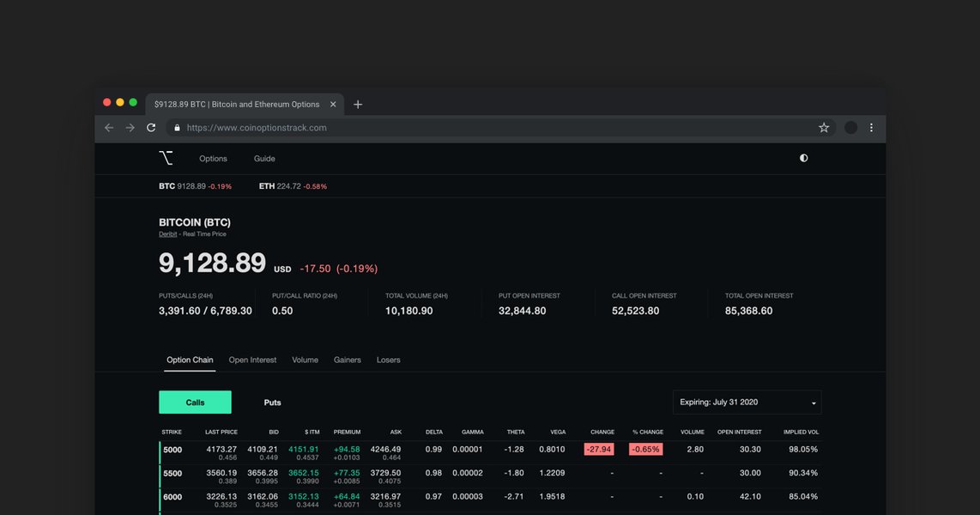The height and width of the screenshot is (515, 980).
Task: Click the yellow minimize dot
Action: pos(120,102)
